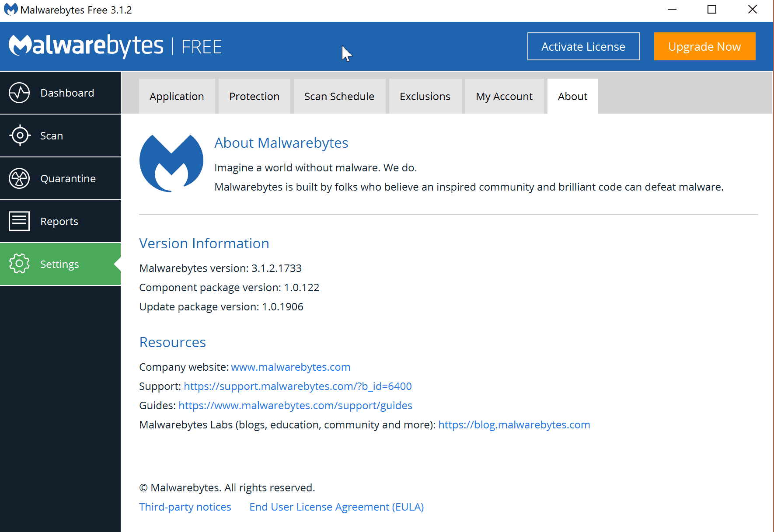This screenshot has width=774, height=532.
Task: Open the company website link www.malwarebytes.com
Action: [290, 367]
